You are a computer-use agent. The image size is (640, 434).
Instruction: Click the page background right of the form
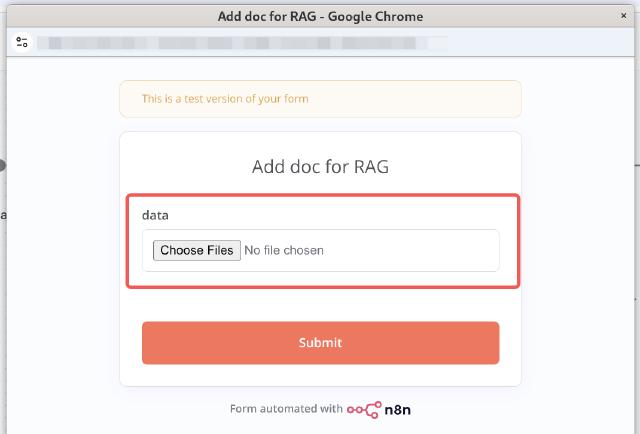pos(580,250)
